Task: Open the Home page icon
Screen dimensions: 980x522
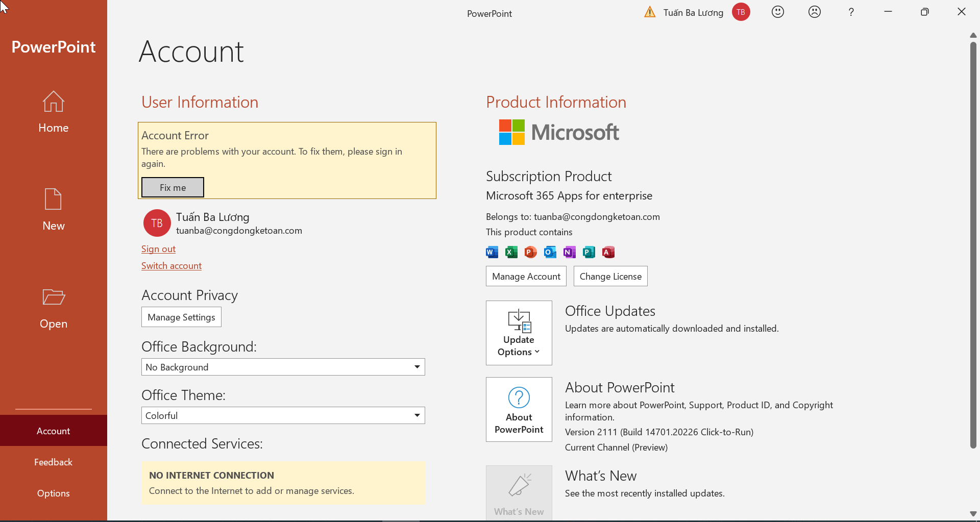Action: click(x=53, y=102)
